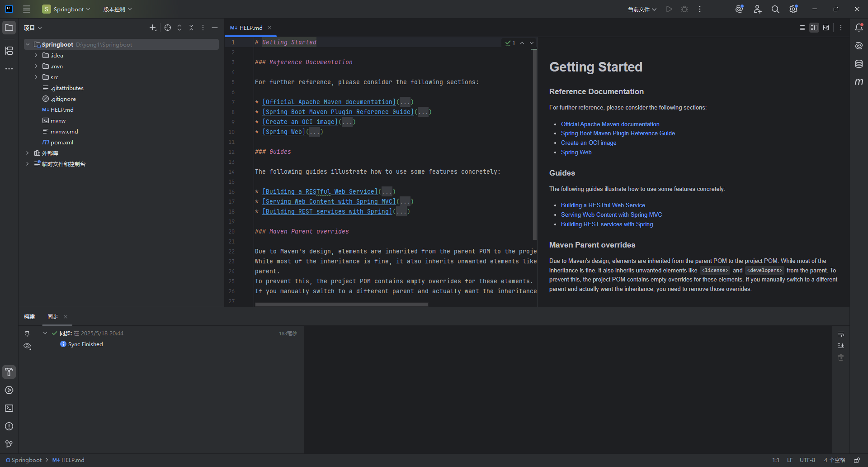Viewport: 868px width, 467px height.
Task: Expand the src folder in the project tree
Action: point(36,77)
